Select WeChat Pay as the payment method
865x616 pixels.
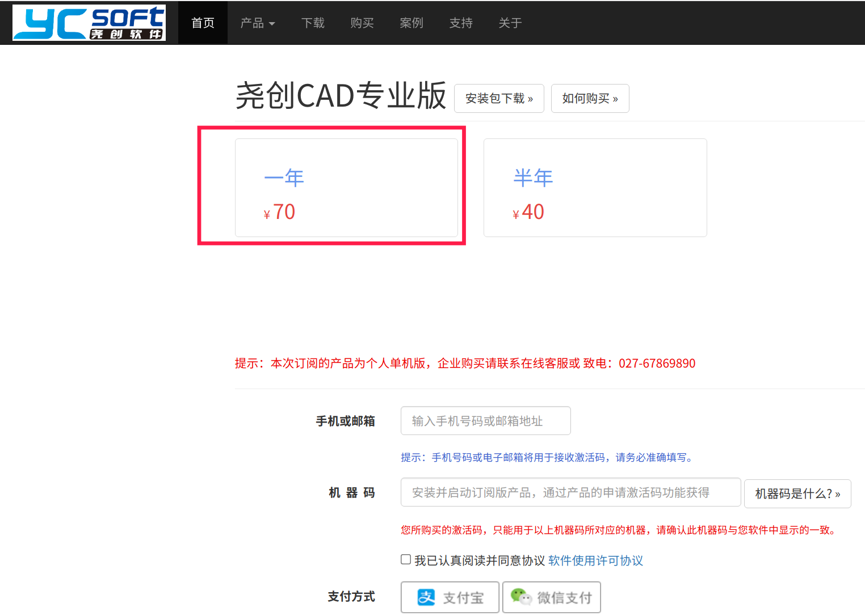point(551,597)
